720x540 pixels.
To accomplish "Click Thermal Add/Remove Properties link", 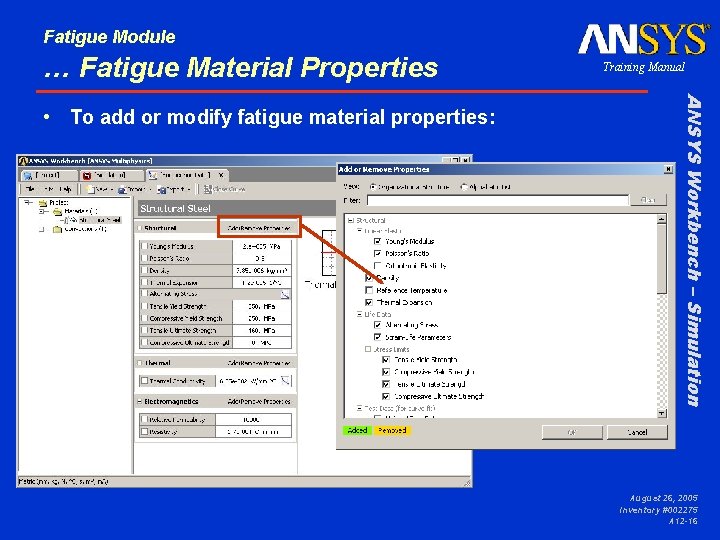I will (x=259, y=363).
